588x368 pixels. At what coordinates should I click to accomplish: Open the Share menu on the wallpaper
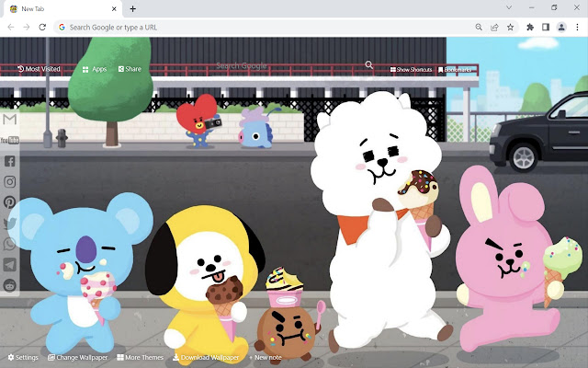click(x=130, y=69)
